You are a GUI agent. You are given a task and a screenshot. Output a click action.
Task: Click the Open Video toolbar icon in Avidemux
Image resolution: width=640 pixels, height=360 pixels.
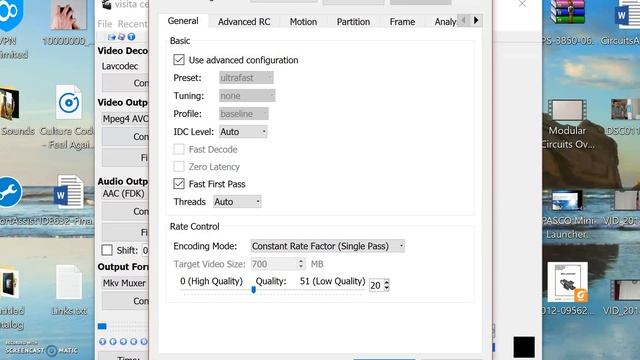(112, 37)
